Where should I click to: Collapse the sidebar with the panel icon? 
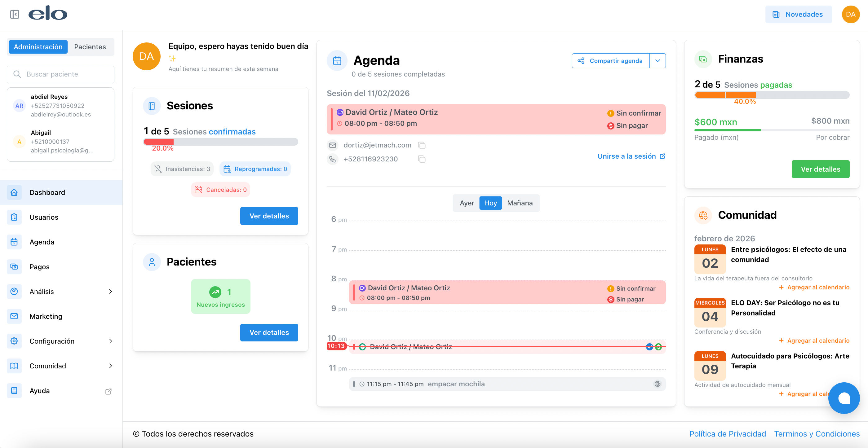[15, 14]
